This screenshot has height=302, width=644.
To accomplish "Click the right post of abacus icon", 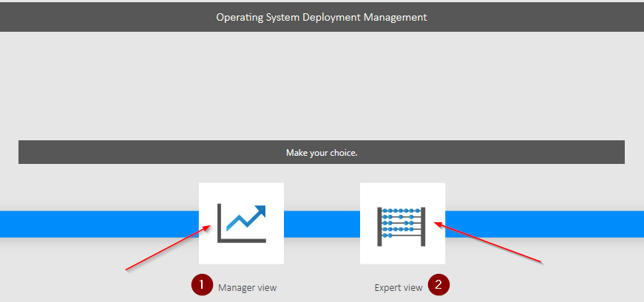I will (424, 227).
